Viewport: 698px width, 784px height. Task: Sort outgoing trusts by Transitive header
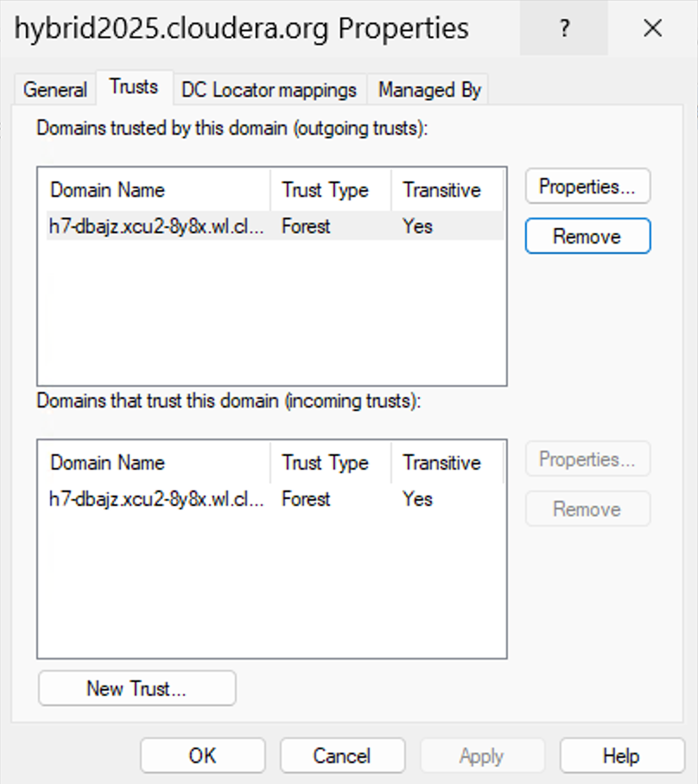[447, 190]
